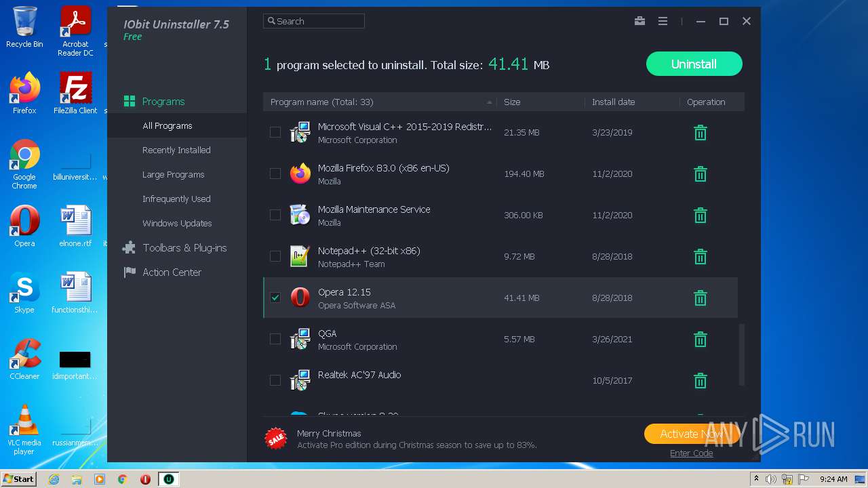This screenshot has height=488, width=868.
Task: Select the Acrobat Reader DC desktop icon
Action: coord(75,31)
